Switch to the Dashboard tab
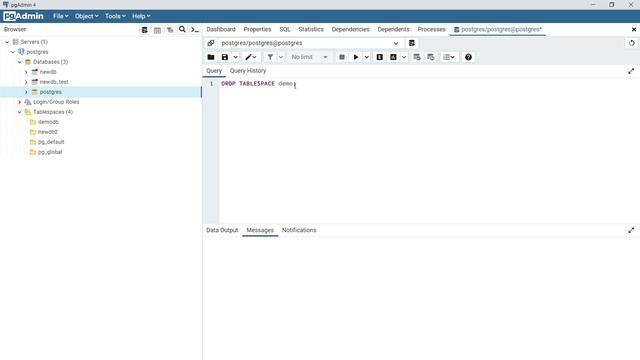 (x=221, y=29)
